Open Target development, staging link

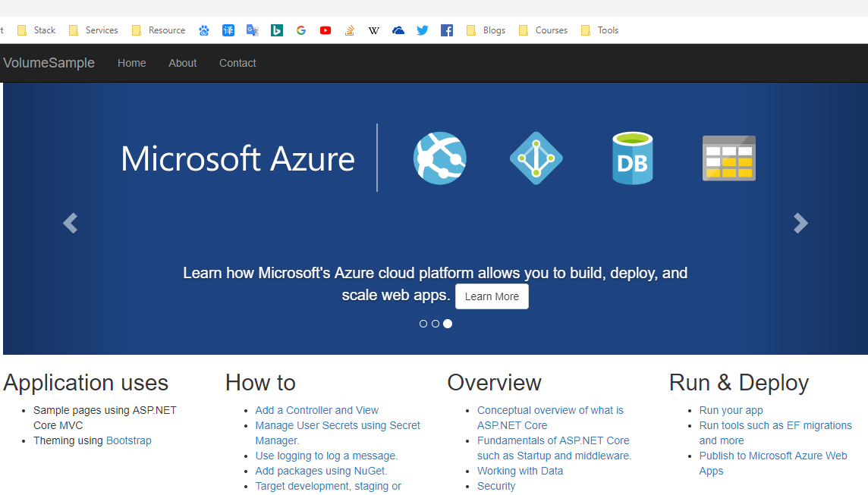pyautogui.click(x=328, y=486)
